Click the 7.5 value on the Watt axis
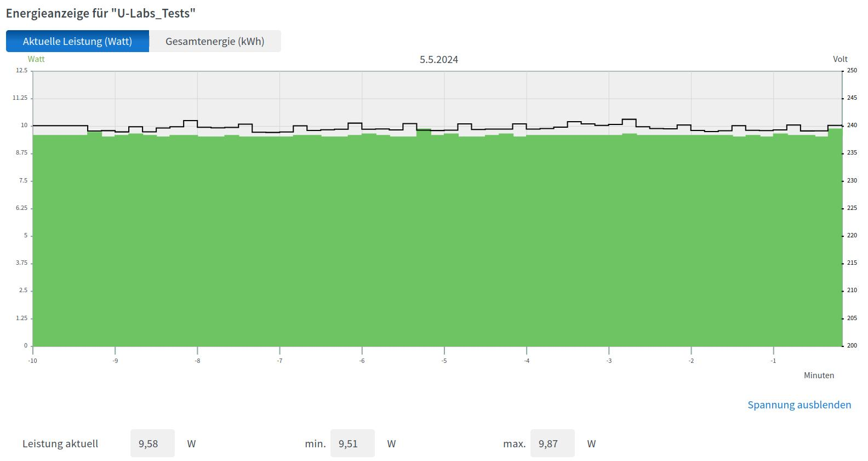The width and height of the screenshot is (868, 461). point(23,180)
